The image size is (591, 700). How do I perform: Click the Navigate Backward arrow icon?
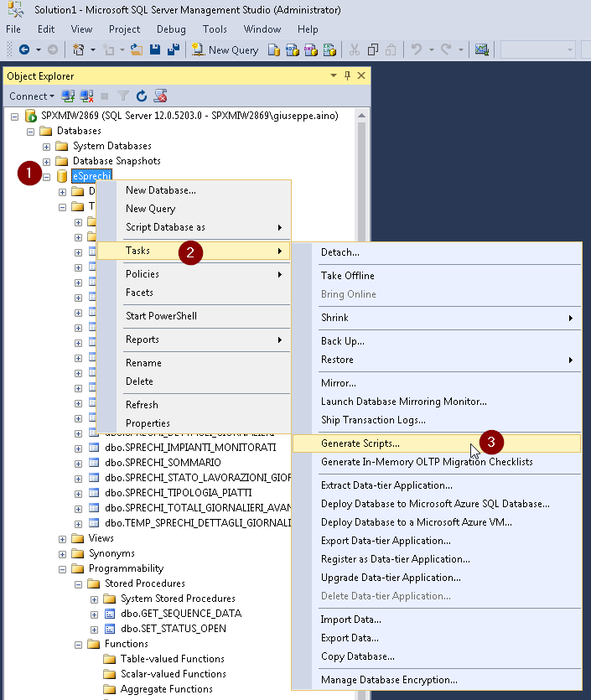(x=23, y=50)
